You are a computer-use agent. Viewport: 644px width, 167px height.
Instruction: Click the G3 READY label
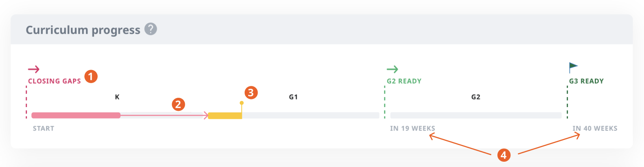(586, 81)
